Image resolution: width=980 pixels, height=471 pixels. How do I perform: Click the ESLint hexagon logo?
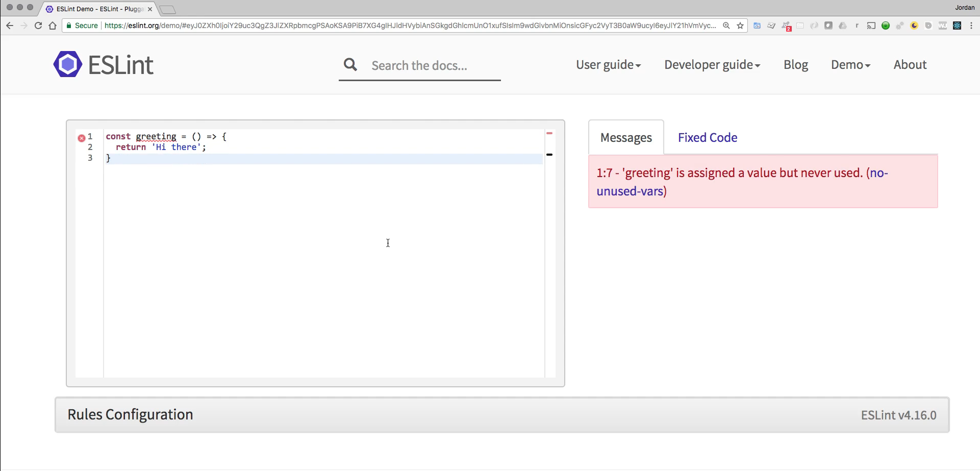point(68,64)
